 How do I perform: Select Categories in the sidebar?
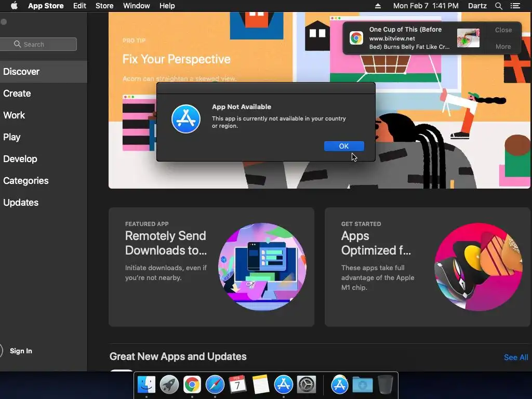44,180
